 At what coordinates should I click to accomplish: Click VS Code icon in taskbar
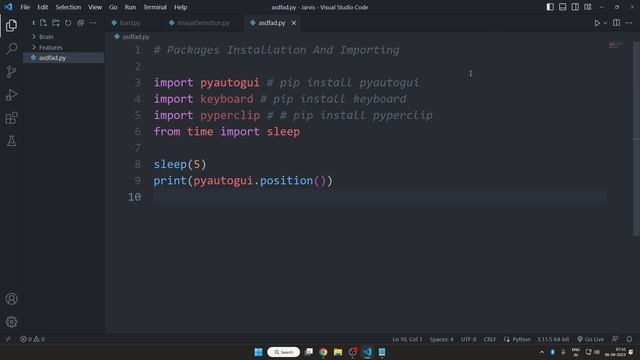(367, 352)
